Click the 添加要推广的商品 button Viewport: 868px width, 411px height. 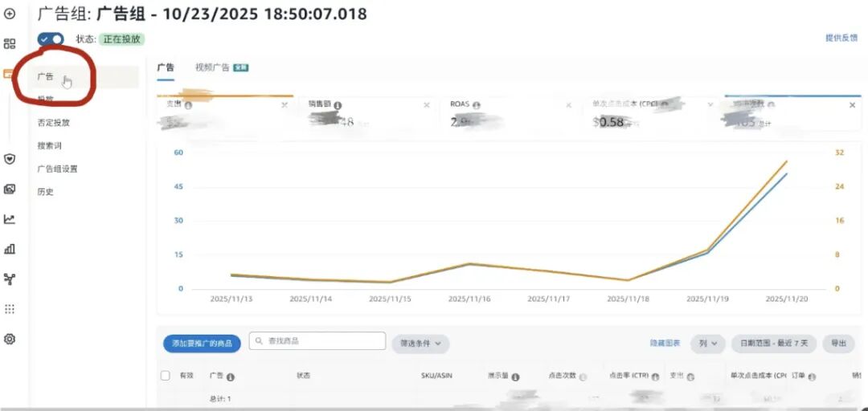pyautogui.click(x=202, y=344)
